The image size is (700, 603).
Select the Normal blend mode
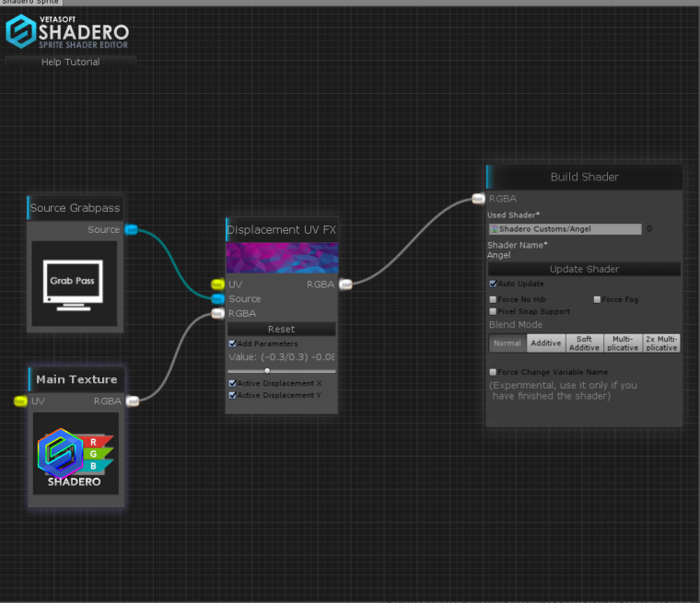pyautogui.click(x=507, y=343)
